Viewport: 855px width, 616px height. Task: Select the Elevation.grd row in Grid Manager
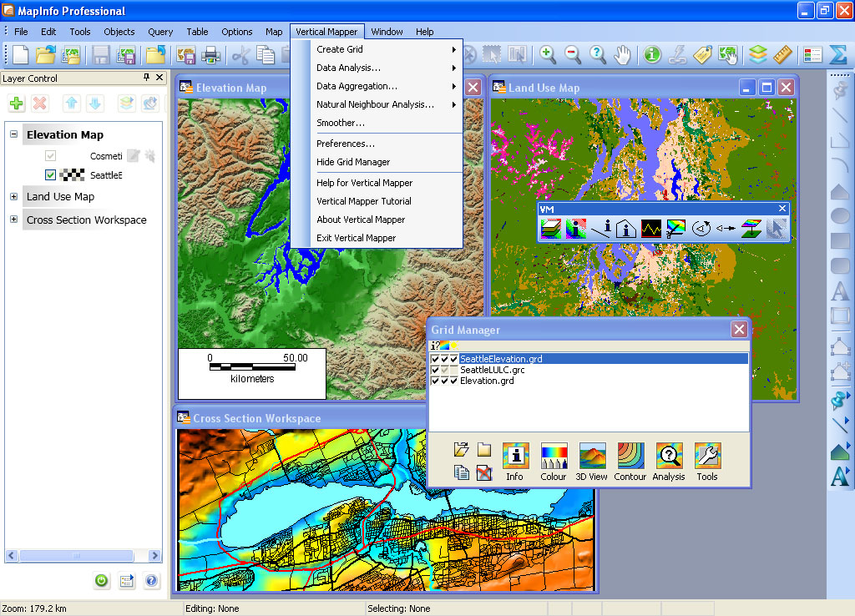click(x=589, y=381)
